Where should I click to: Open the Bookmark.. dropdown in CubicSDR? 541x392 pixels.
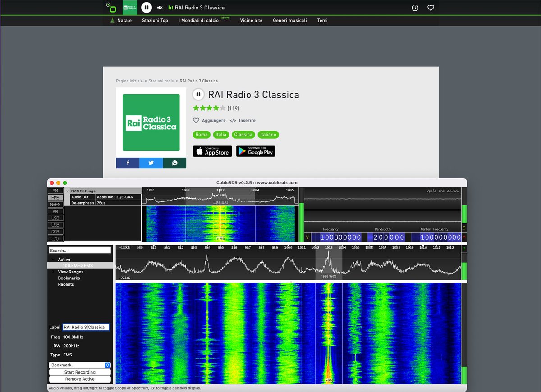[x=80, y=365]
